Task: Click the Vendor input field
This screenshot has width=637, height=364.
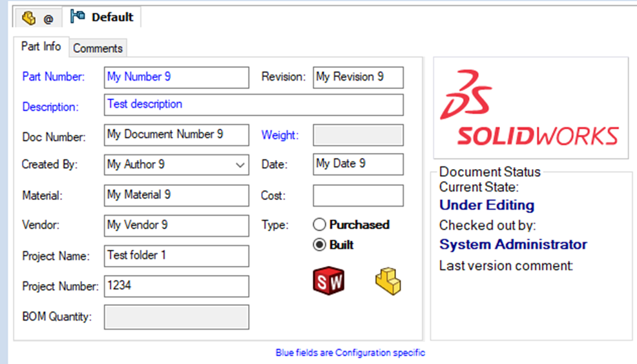Action: [176, 226]
